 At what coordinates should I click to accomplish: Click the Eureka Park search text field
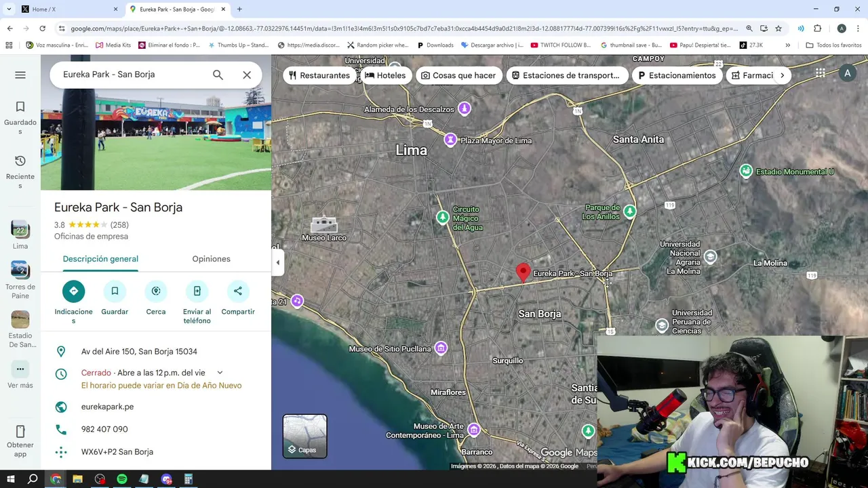tap(132, 75)
